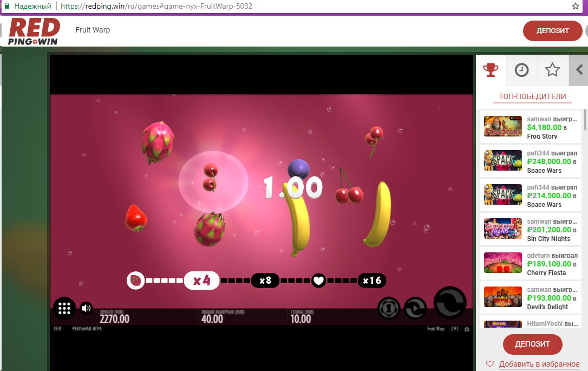Screen dimensions: 588x371
Task: Open the favorites star tab
Action: (552, 70)
